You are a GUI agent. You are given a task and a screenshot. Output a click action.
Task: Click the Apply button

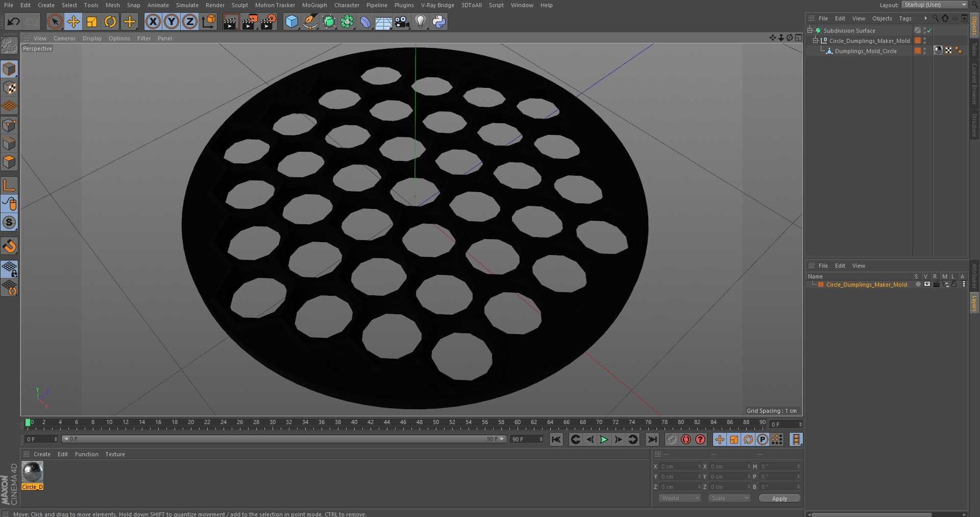coord(779,499)
